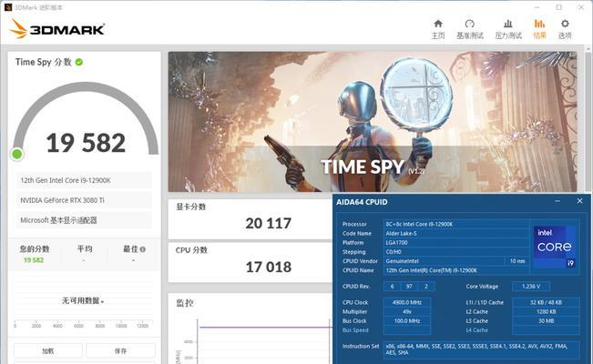Click the Processor field in AIDA64
Screen dimensions: 593x364
456,224
